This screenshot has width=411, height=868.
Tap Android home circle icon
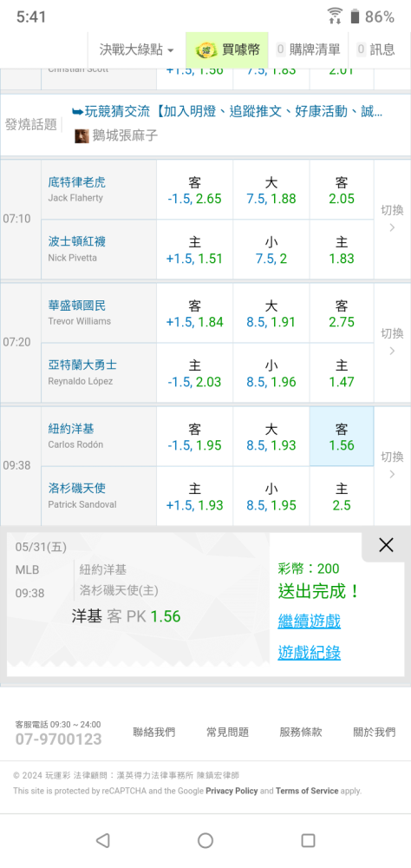pos(205,840)
